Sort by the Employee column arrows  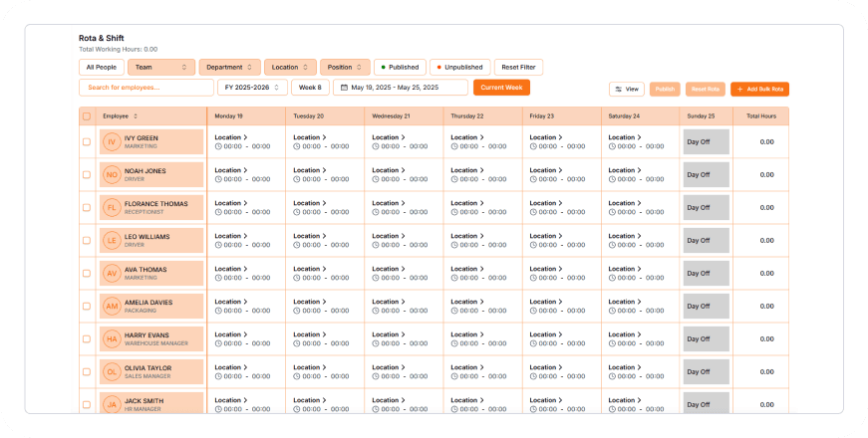pyautogui.click(x=136, y=116)
